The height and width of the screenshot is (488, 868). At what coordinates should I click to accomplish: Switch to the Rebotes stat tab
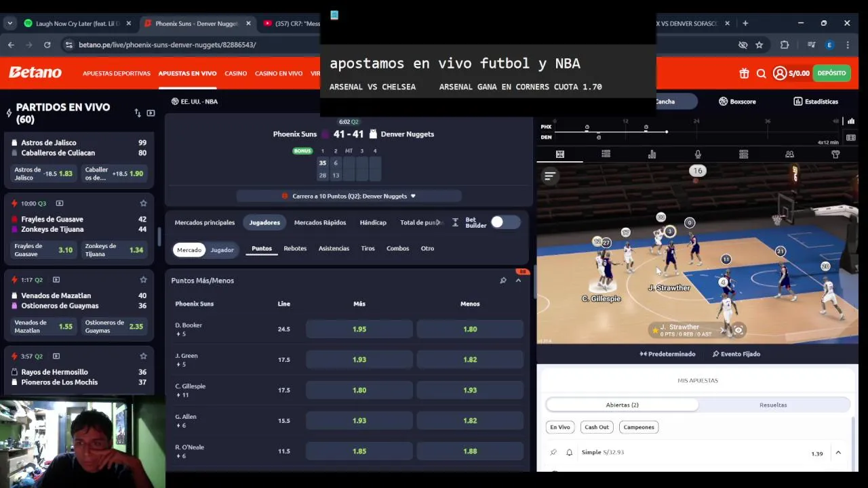pos(295,248)
